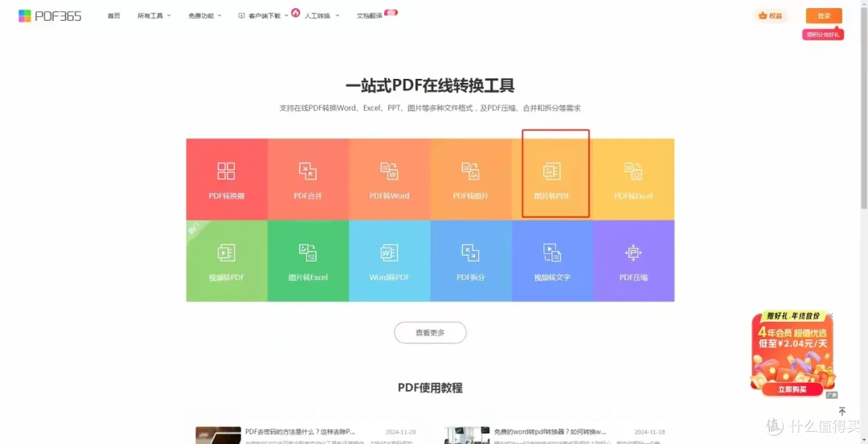Open the PDF转换器 tool tile

click(x=227, y=179)
